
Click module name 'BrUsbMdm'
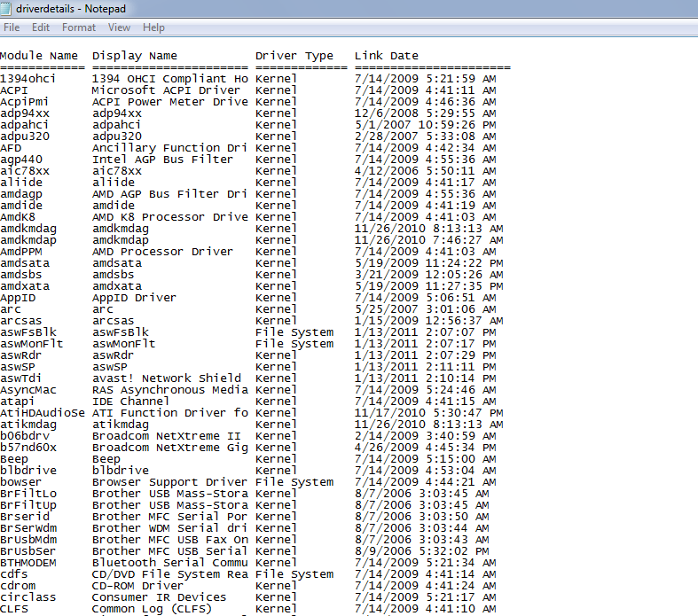pyautogui.click(x=28, y=541)
